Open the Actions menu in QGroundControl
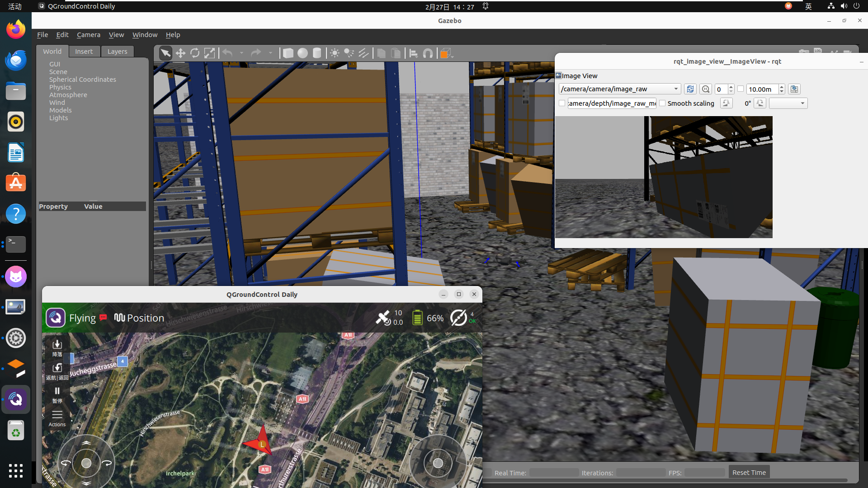 [57, 418]
